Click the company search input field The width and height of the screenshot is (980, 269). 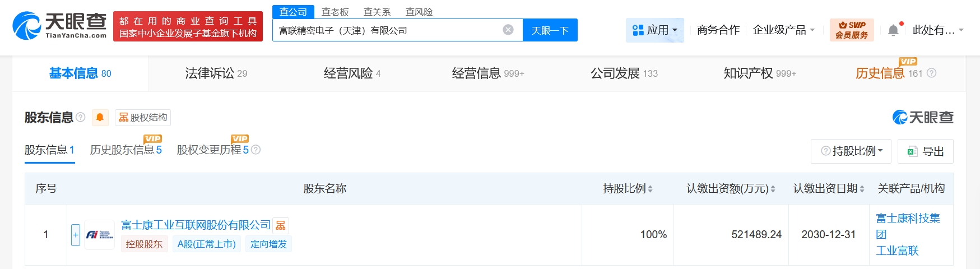tap(387, 30)
